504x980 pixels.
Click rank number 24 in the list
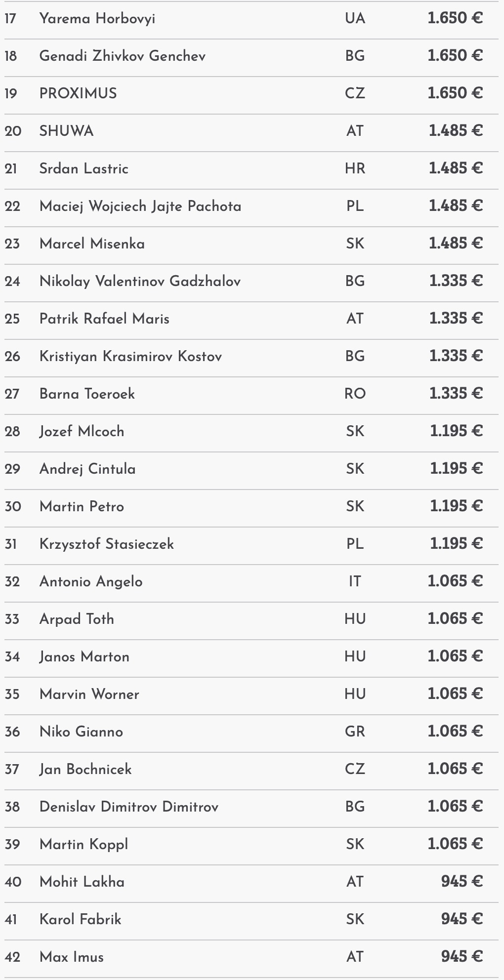click(x=12, y=282)
